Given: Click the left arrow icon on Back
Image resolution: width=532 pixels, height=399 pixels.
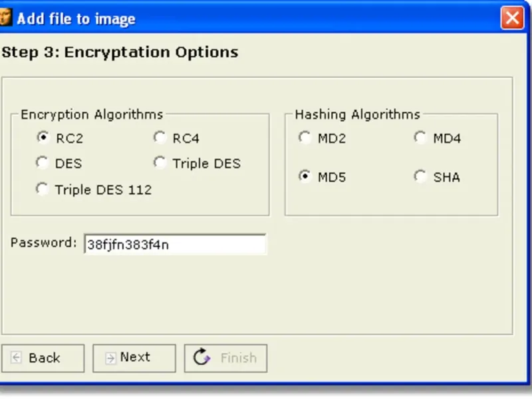Looking at the screenshot, I should click(17, 358).
